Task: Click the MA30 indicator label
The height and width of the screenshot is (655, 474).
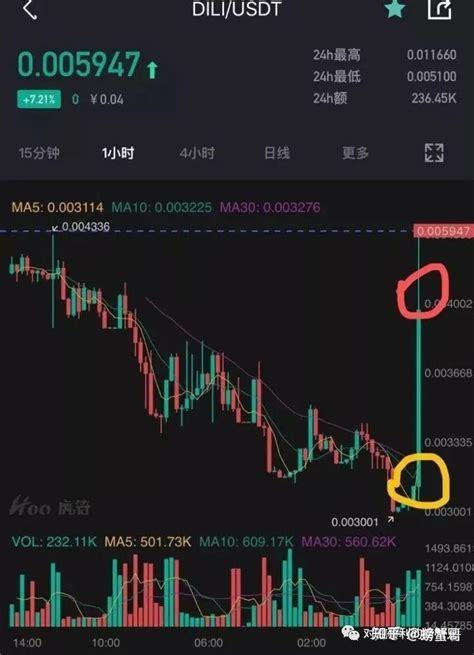Action: [x=270, y=207]
